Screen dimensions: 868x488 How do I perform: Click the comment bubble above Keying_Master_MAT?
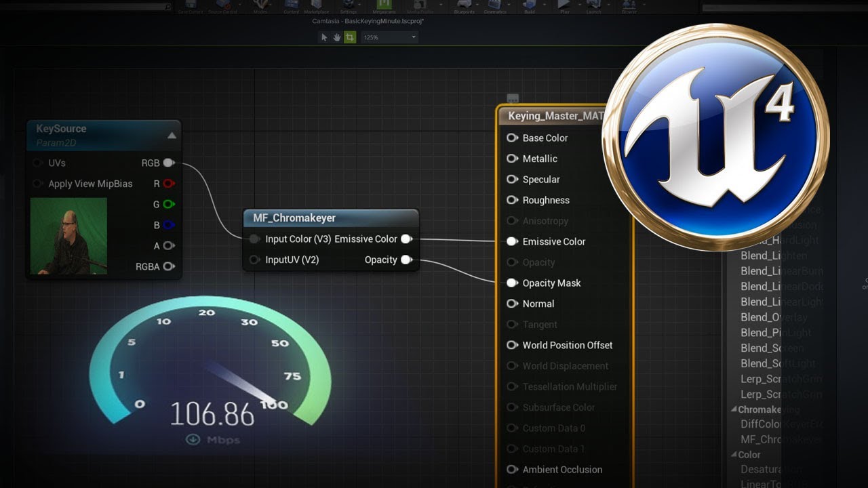[x=513, y=99]
